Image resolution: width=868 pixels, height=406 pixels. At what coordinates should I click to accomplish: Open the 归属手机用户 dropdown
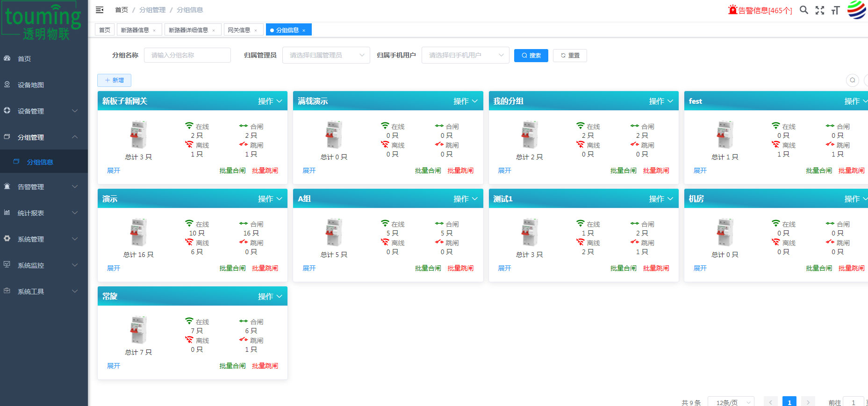coord(465,55)
